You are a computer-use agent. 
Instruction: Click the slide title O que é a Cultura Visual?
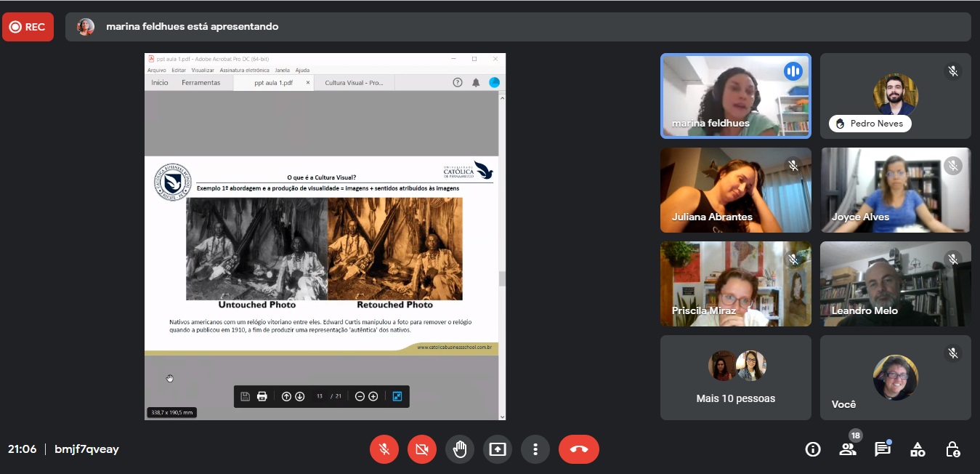pos(321,177)
